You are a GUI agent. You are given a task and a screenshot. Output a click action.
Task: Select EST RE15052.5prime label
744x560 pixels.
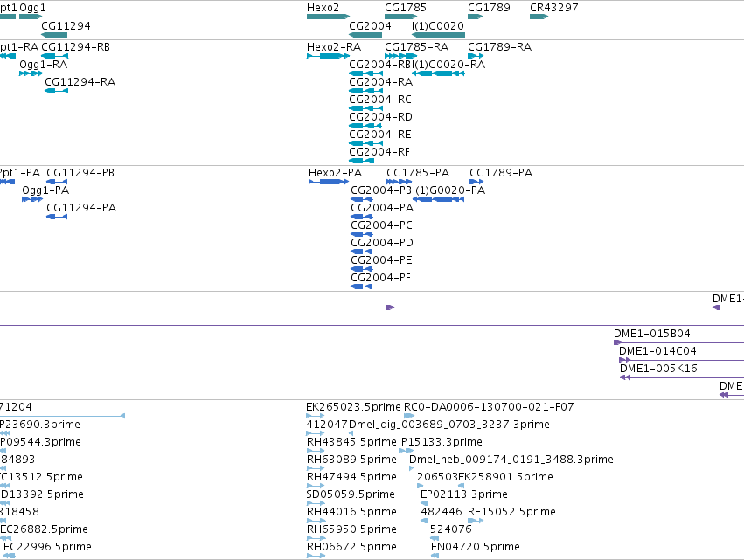point(511,513)
